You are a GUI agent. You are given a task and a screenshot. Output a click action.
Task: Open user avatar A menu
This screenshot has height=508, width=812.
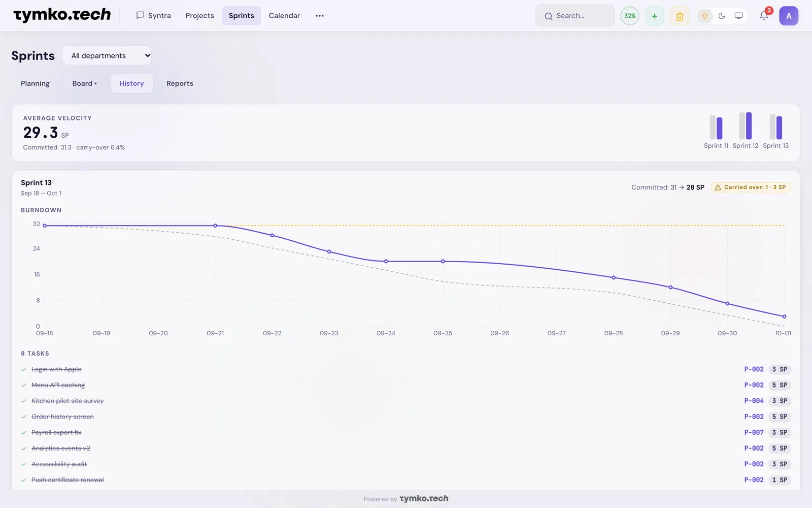789,16
